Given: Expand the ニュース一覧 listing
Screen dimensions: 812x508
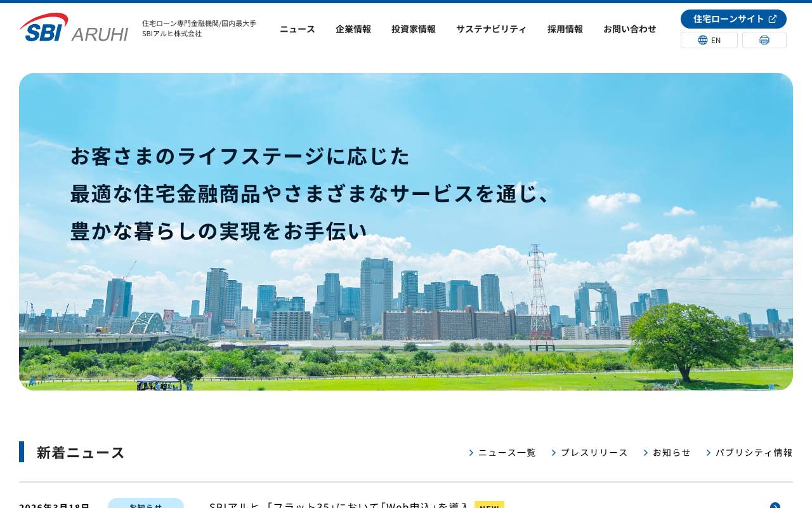Looking at the screenshot, I should 507,453.
